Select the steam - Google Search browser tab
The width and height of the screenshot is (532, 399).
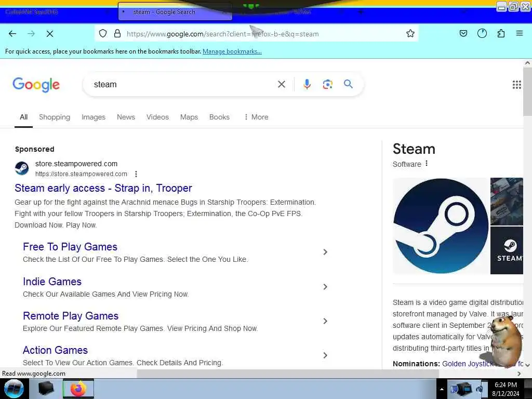click(x=175, y=12)
